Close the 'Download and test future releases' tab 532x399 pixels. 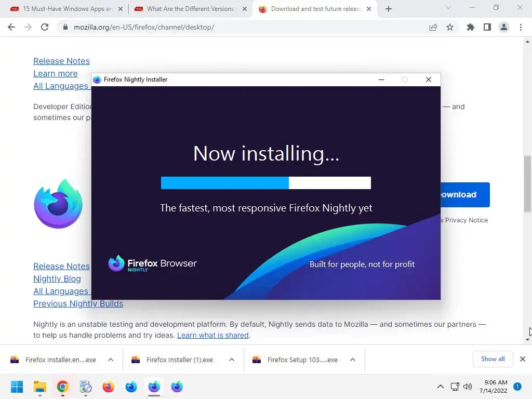coord(369,9)
